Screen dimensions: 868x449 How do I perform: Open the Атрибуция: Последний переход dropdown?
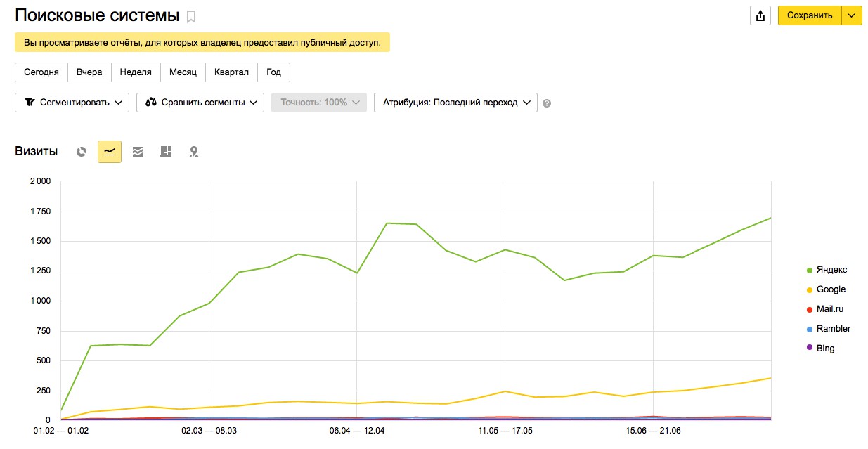[455, 103]
